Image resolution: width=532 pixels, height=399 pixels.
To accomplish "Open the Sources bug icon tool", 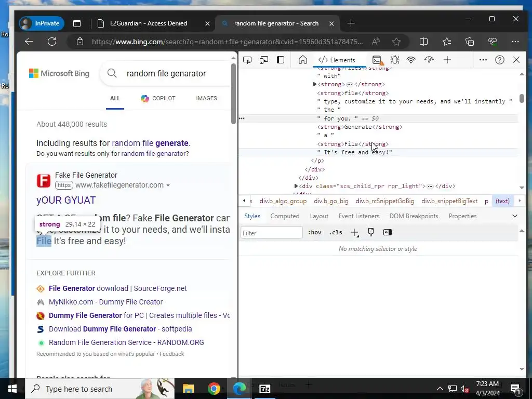I will (395, 60).
